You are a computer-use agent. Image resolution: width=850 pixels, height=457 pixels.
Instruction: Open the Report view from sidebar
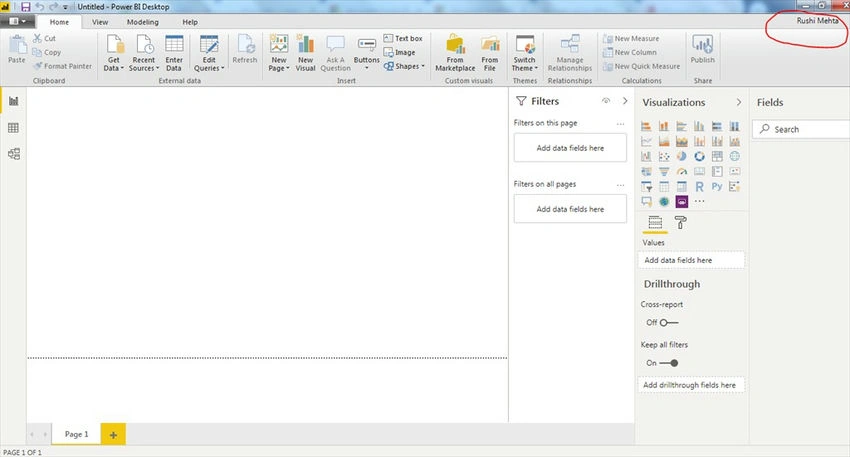14,101
